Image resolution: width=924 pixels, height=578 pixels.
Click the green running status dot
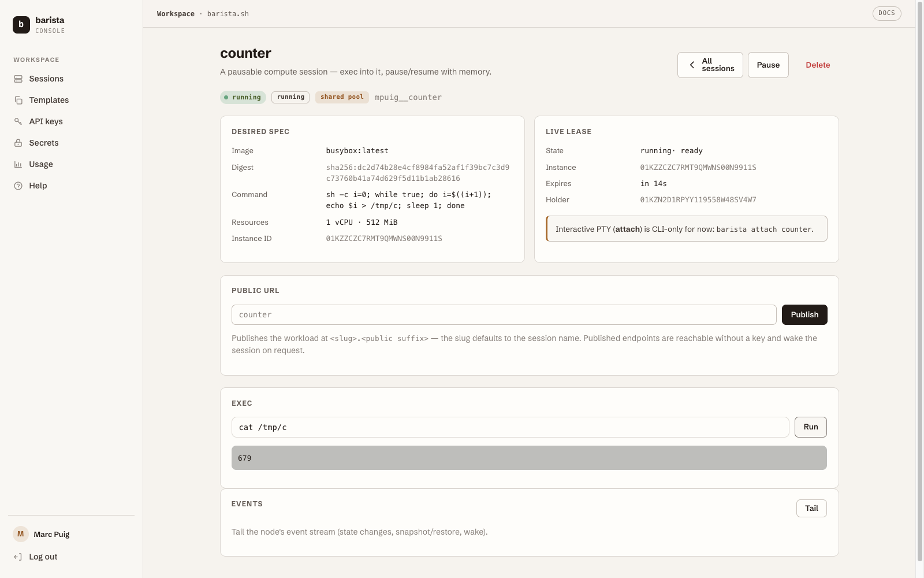coord(226,97)
